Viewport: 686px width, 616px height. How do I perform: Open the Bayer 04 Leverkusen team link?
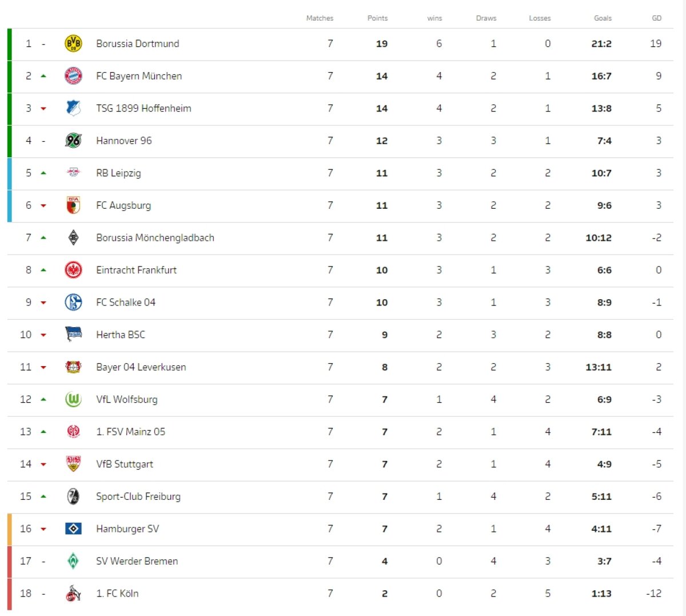coord(141,367)
